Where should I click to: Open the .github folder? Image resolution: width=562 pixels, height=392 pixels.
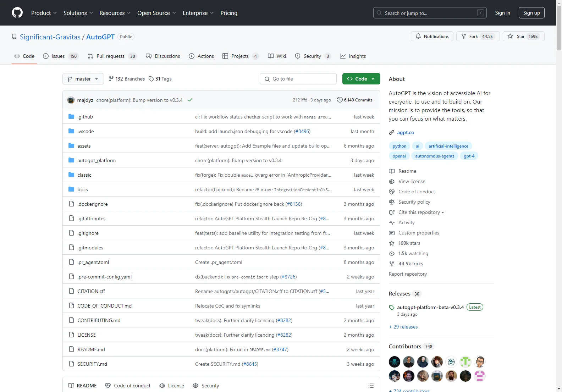coord(85,117)
